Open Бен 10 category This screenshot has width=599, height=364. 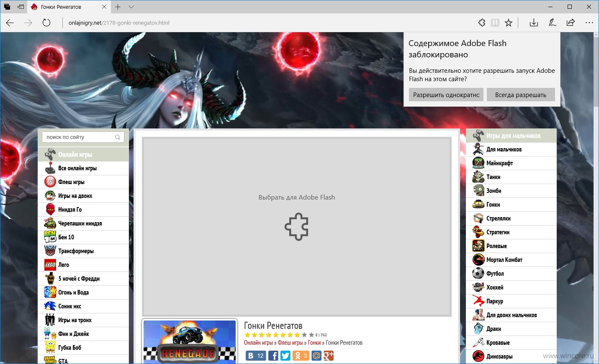(83, 237)
